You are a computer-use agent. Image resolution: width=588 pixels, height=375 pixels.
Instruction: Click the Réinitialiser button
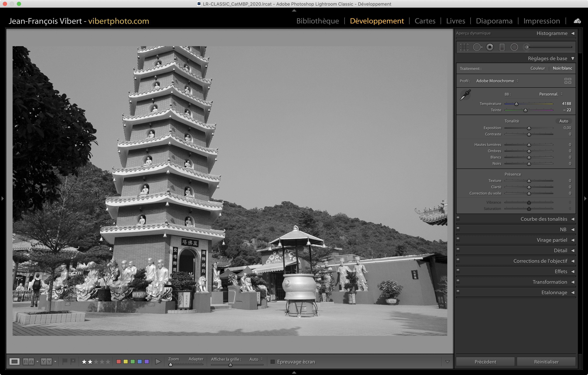pyautogui.click(x=546, y=362)
